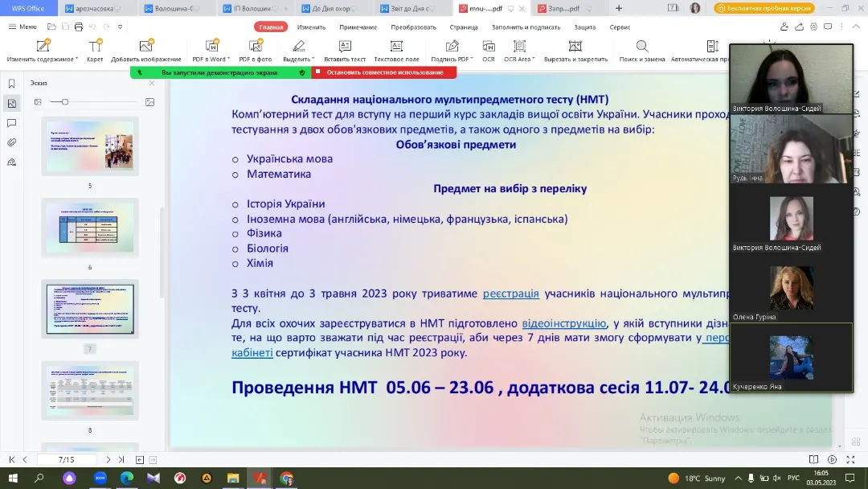Click the Вырезать и закрепить tool
This screenshot has height=489, width=868.
(575, 48)
